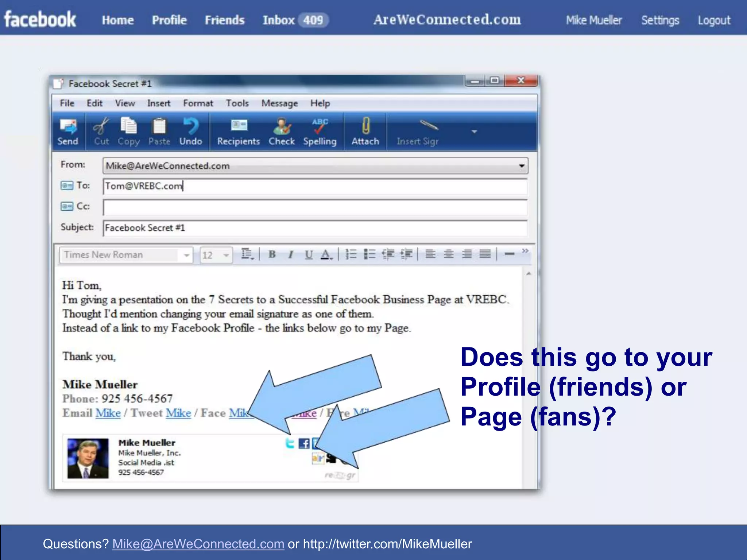Open Settings in the header
Screen dimensions: 747x560
click(660, 20)
